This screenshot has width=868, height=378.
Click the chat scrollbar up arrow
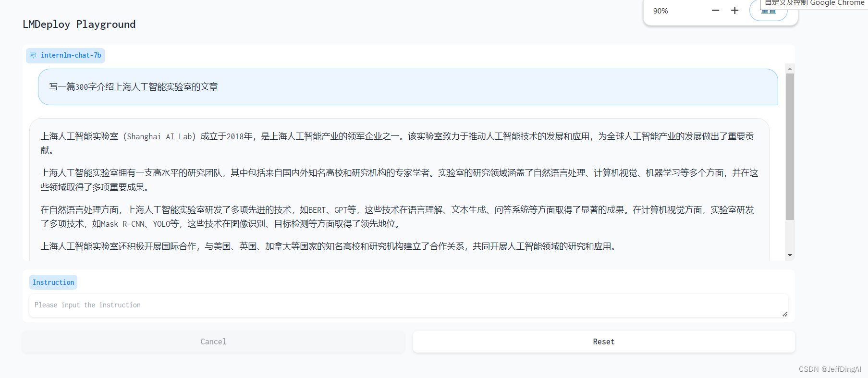click(790, 69)
